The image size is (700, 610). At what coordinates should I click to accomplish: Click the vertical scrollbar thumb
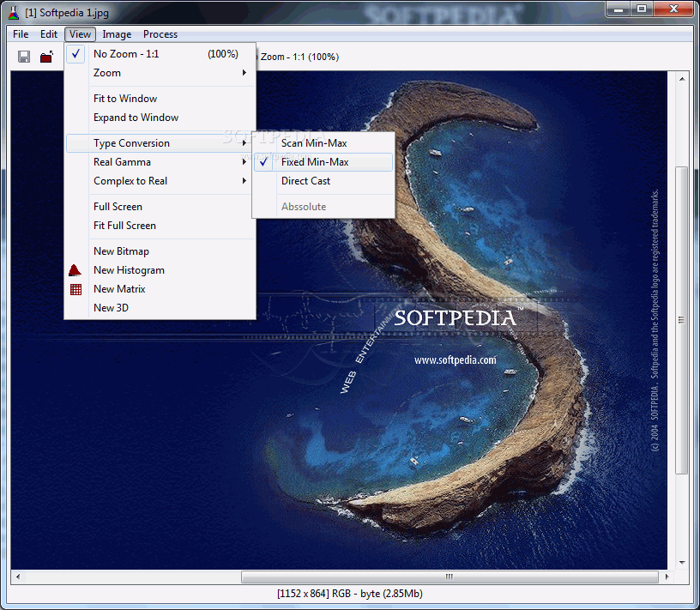pyautogui.click(x=681, y=320)
